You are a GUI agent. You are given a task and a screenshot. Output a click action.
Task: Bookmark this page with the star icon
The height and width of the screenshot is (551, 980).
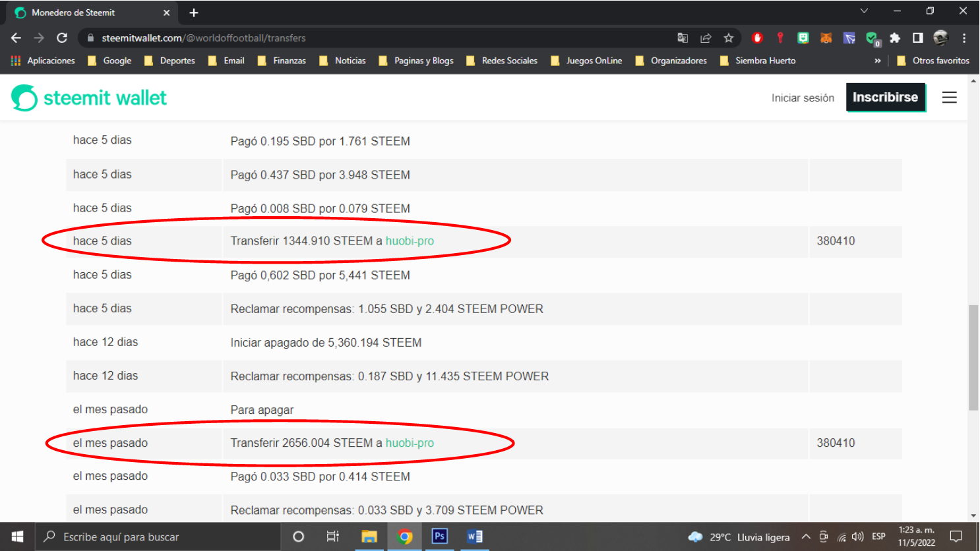coord(729,38)
